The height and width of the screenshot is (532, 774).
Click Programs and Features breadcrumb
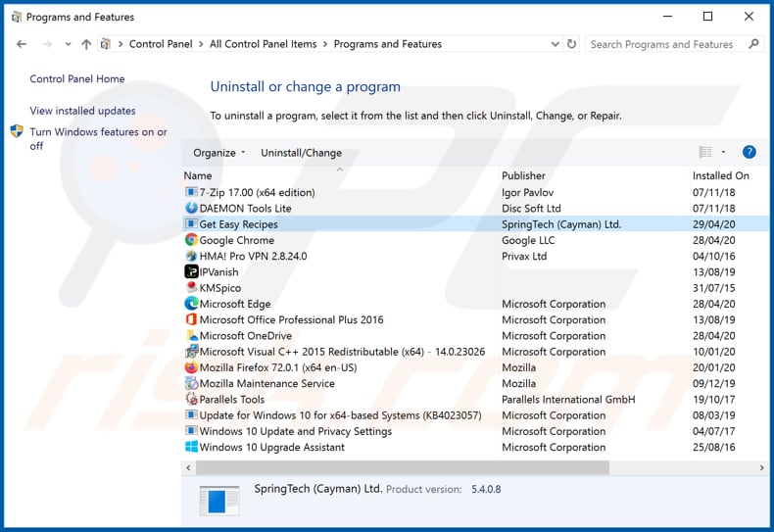click(x=388, y=44)
